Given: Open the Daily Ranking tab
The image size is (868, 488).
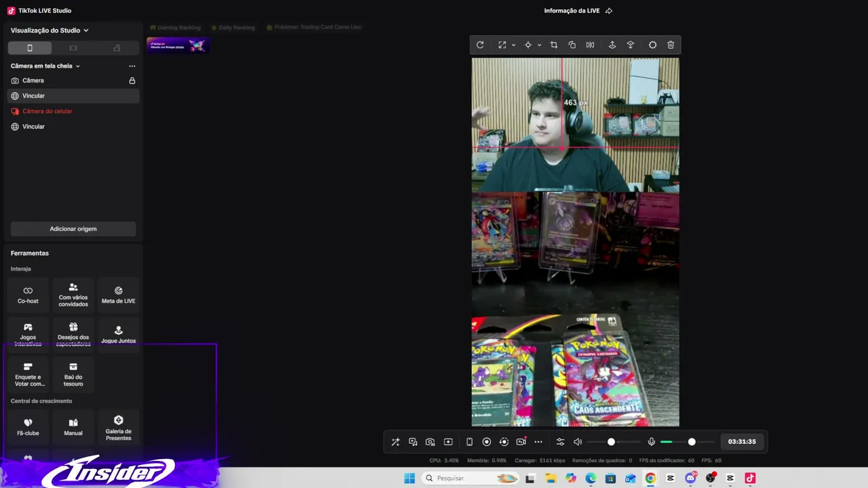Looking at the screenshot, I should (x=233, y=28).
